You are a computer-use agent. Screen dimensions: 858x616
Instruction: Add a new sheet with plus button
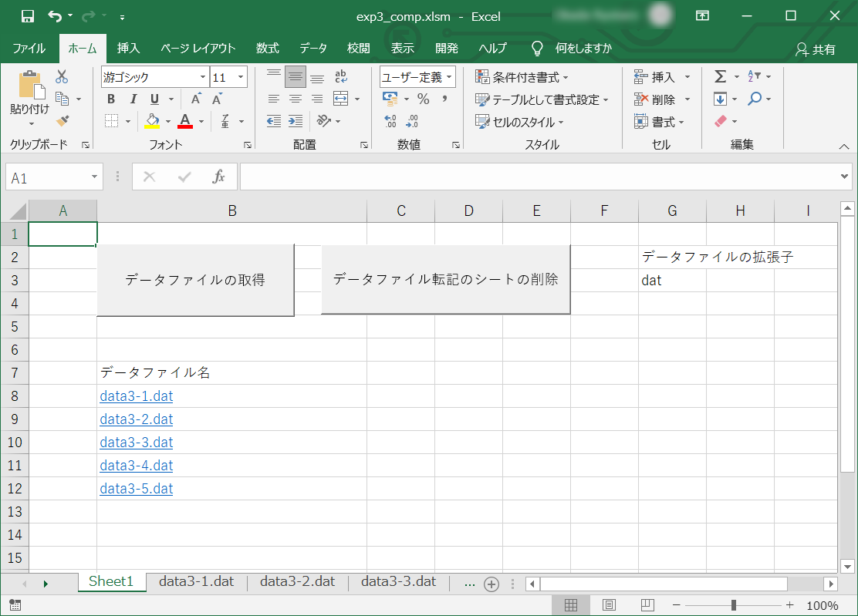(491, 584)
